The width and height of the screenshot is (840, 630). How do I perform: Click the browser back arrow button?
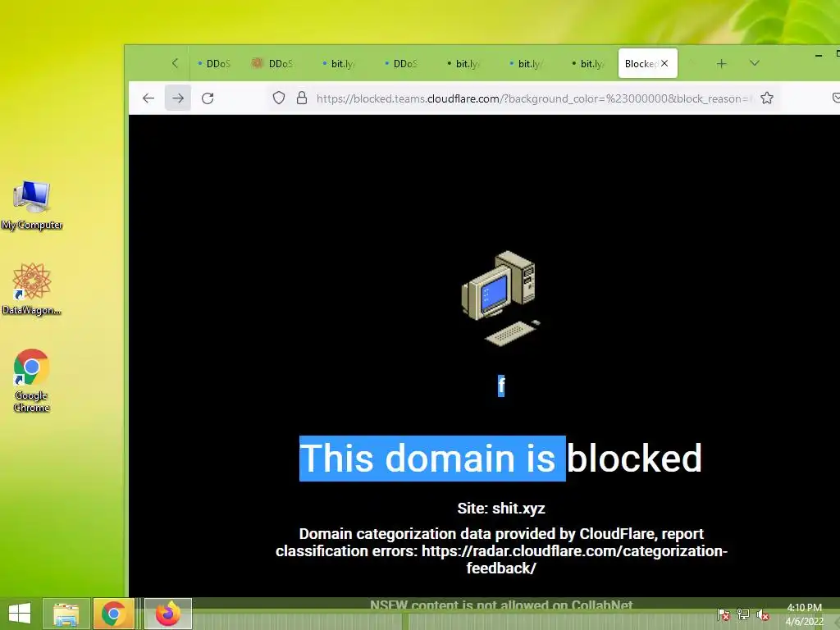[x=148, y=98]
